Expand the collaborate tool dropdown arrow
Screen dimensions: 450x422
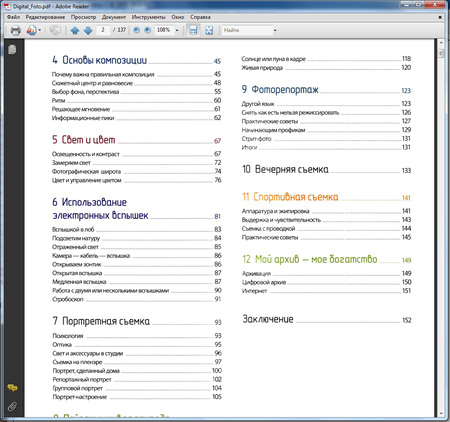[40, 30]
